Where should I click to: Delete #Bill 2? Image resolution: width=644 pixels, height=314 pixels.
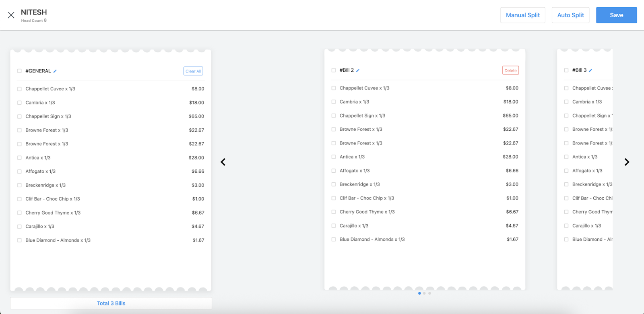click(510, 70)
